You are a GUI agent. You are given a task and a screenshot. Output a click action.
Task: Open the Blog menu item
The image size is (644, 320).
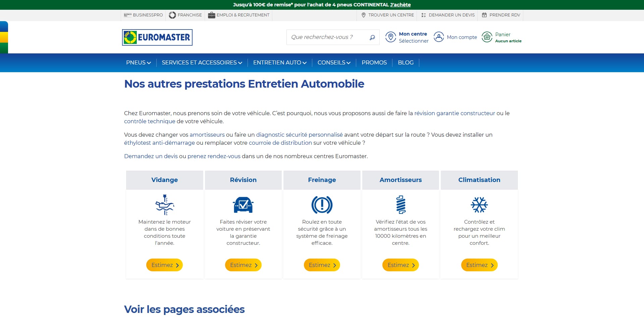pos(406,62)
